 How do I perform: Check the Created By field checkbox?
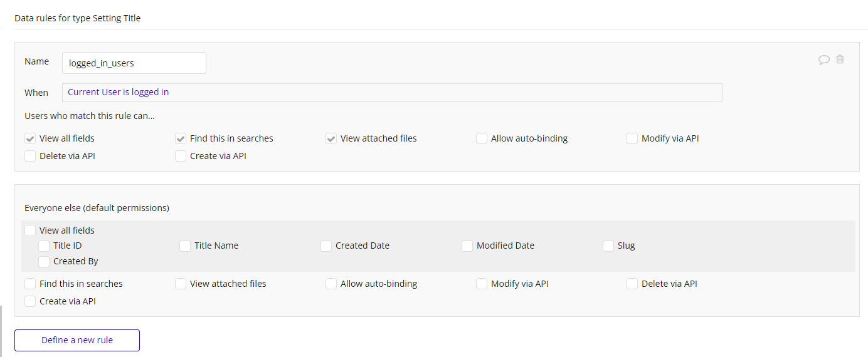click(44, 261)
